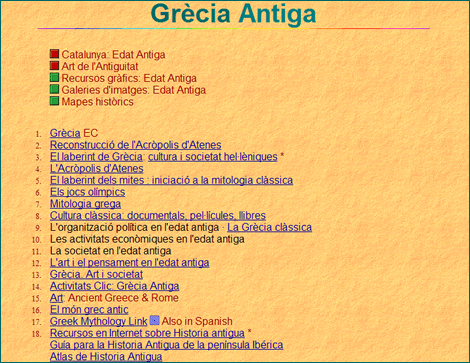Click the red square icon beside Catalunya: Edat Antiga
The height and width of the screenshot is (363, 470).
click(54, 54)
